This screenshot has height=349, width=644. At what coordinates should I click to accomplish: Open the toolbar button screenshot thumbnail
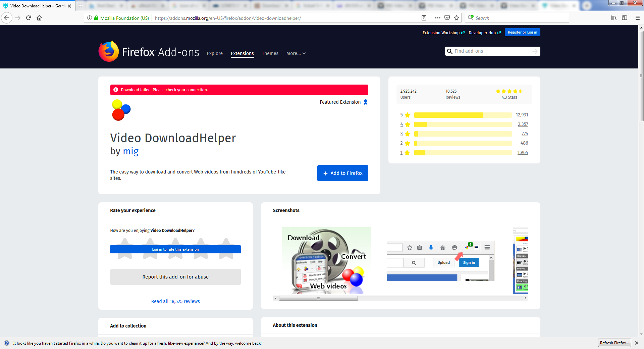[441, 261]
